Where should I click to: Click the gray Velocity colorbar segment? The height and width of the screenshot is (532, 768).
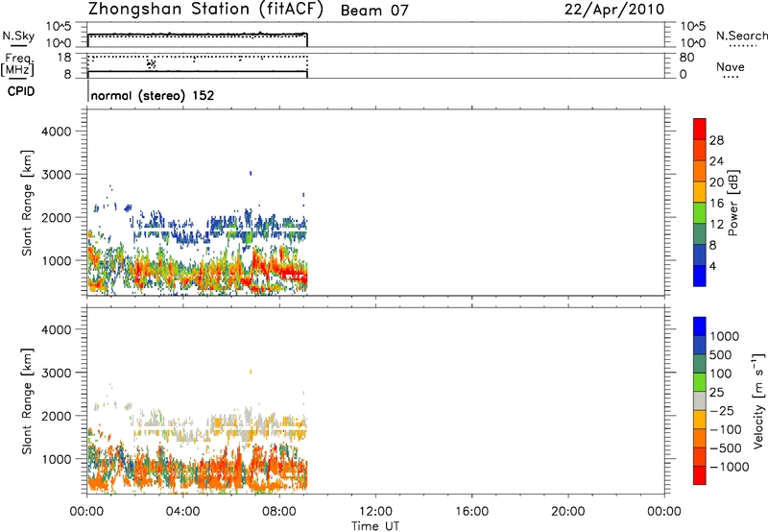pos(700,400)
